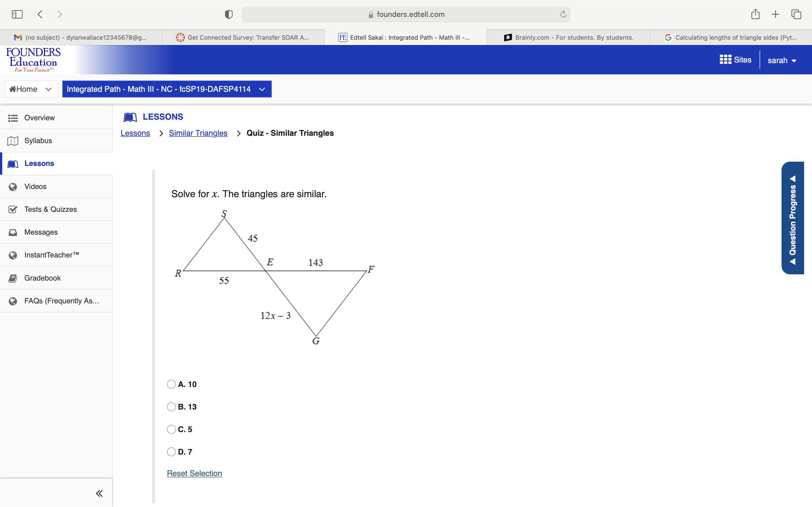Select answer option B. 13
Screen dimensions: 812x507
click(x=171, y=407)
